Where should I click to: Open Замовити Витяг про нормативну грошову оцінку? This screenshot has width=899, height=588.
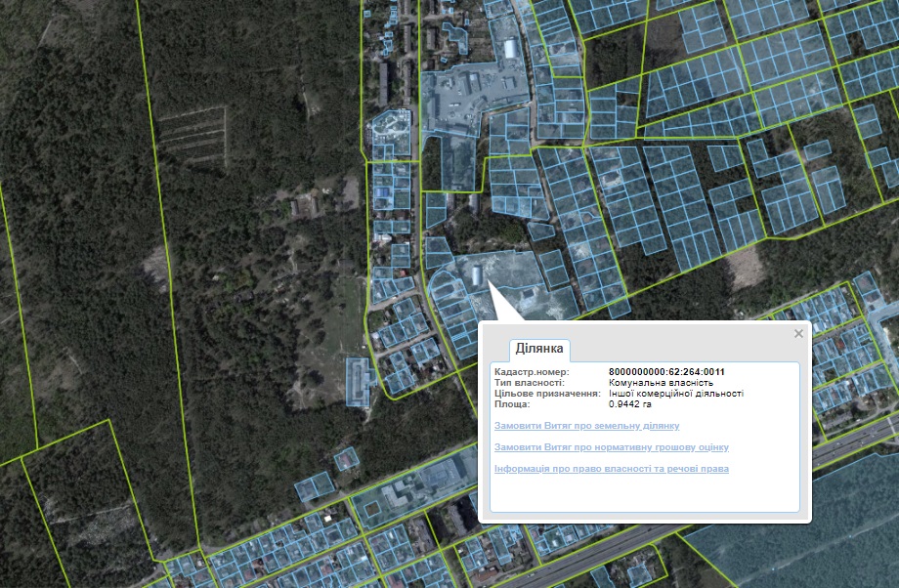612,447
